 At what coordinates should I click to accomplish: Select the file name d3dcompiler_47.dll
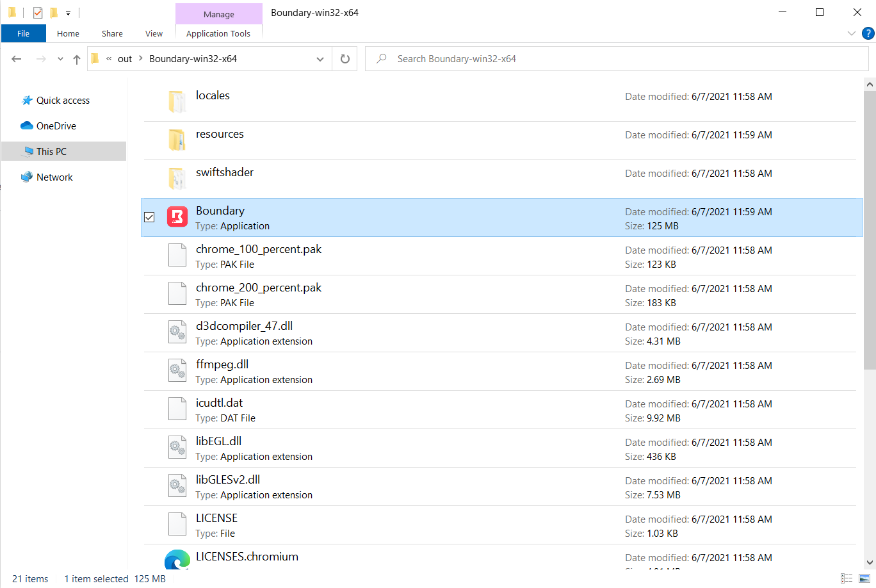(x=245, y=326)
